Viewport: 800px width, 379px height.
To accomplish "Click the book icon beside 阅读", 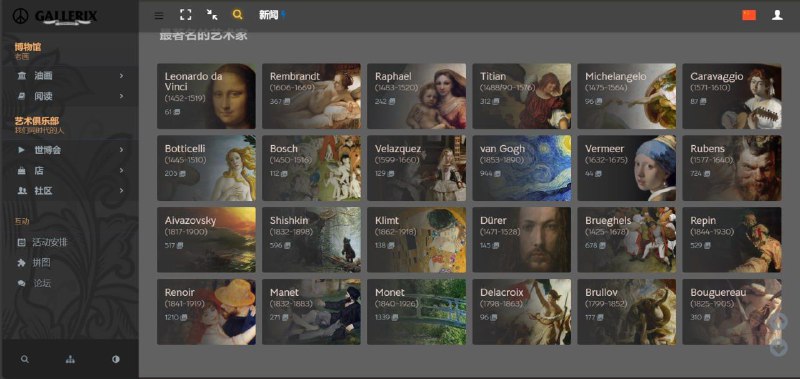I will (x=21, y=96).
